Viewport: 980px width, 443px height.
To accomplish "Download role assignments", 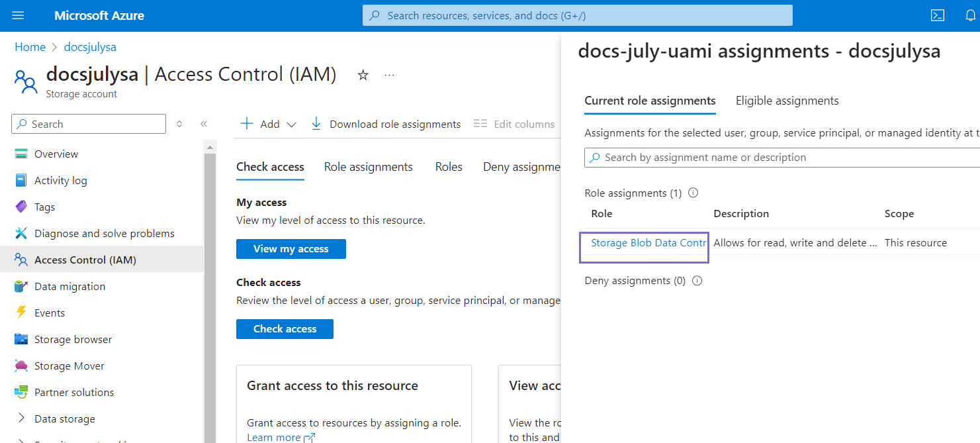I will coord(386,124).
